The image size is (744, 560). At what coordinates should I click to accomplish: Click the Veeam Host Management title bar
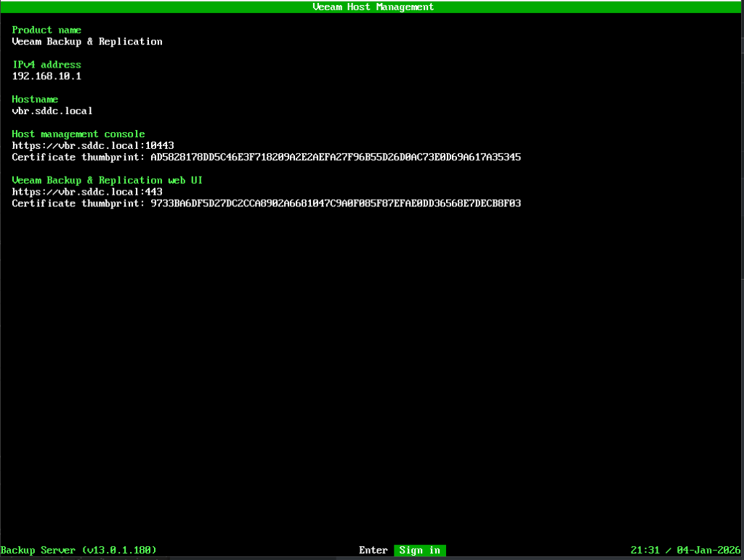(372, 7)
